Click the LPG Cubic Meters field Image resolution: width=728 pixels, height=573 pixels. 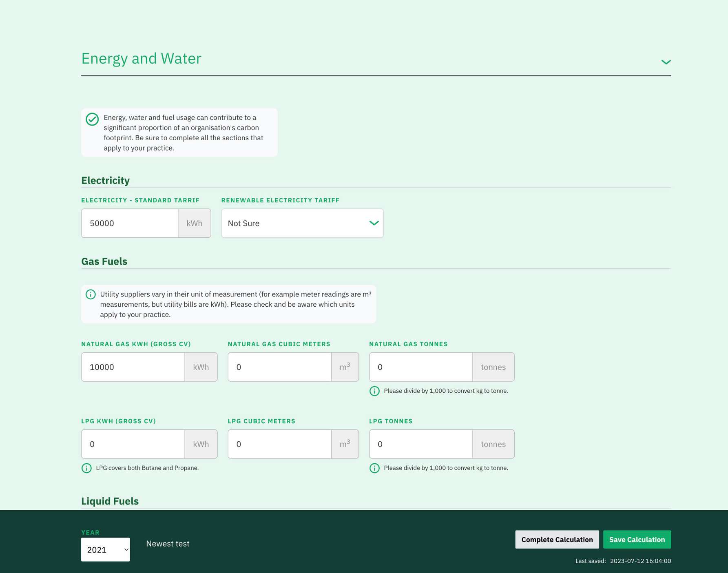tap(279, 444)
